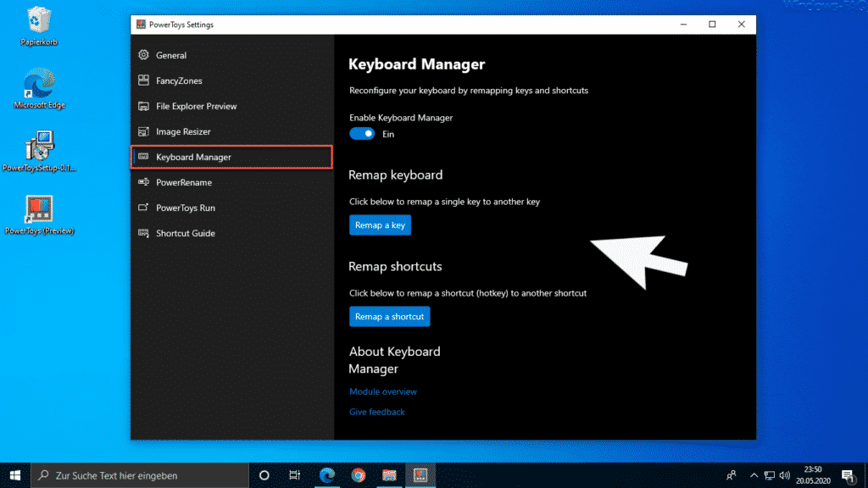
Task: Open Cortana from the taskbar
Action: 264,475
